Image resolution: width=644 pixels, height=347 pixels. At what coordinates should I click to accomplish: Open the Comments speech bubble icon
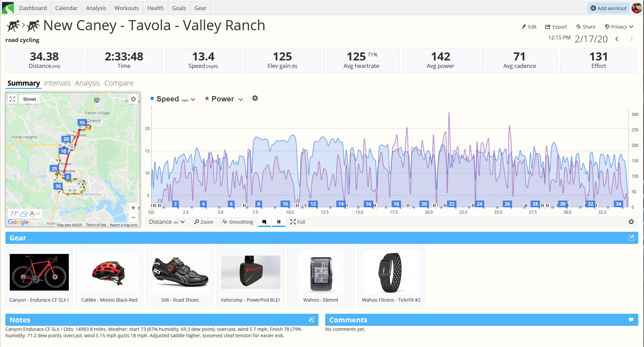click(x=631, y=320)
